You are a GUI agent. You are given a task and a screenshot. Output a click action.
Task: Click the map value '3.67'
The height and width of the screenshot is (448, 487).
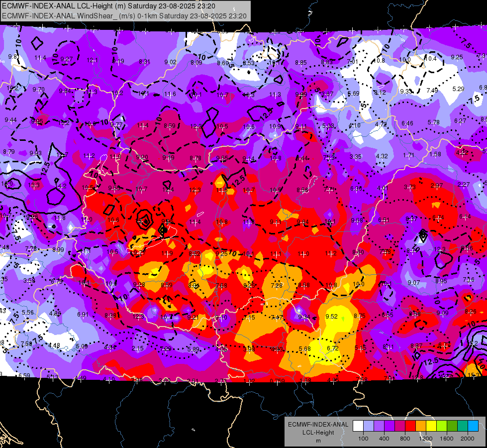[x=327, y=94]
